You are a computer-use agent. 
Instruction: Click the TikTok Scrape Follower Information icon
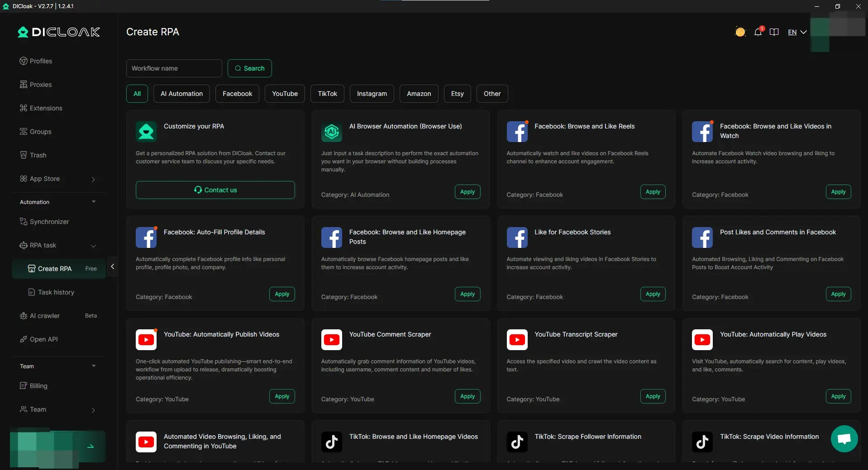(x=517, y=442)
